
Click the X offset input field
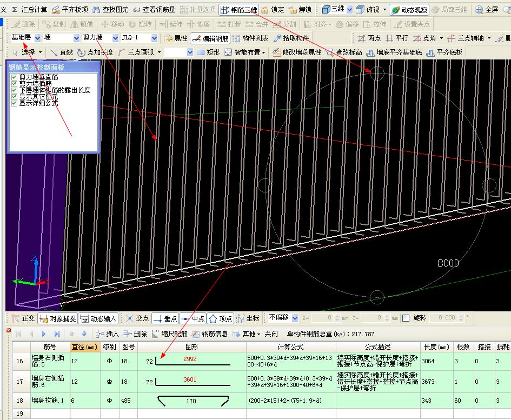[x=322, y=318]
